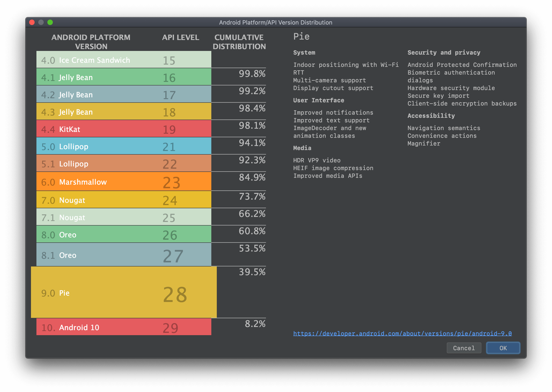The width and height of the screenshot is (552, 392).
Task: Click the 4.1 Jelly Bean bar
Action: (x=123, y=77)
